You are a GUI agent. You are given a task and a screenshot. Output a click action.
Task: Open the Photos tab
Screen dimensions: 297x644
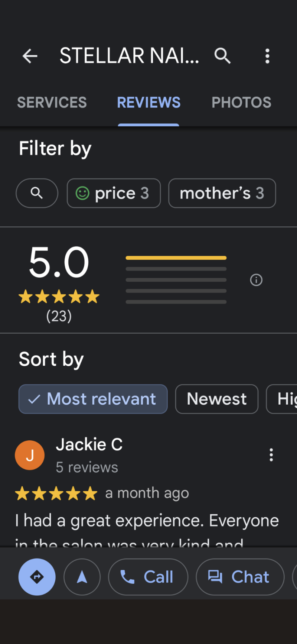[x=241, y=103]
